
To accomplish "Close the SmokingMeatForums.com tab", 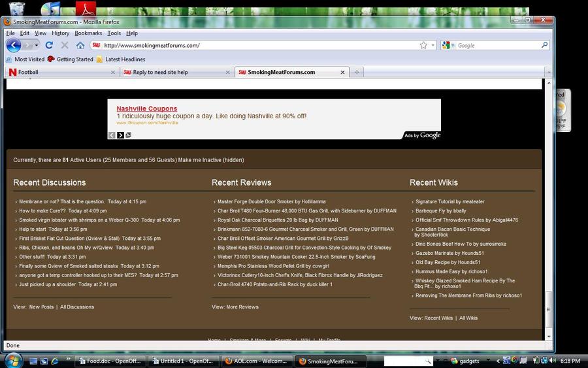I will [x=342, y=72].
